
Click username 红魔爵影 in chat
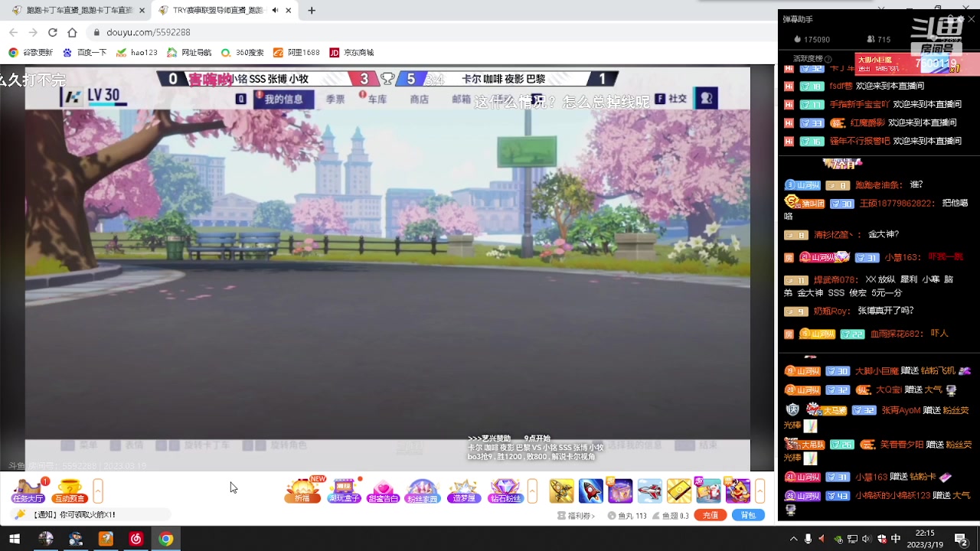[x=867, y=122]
